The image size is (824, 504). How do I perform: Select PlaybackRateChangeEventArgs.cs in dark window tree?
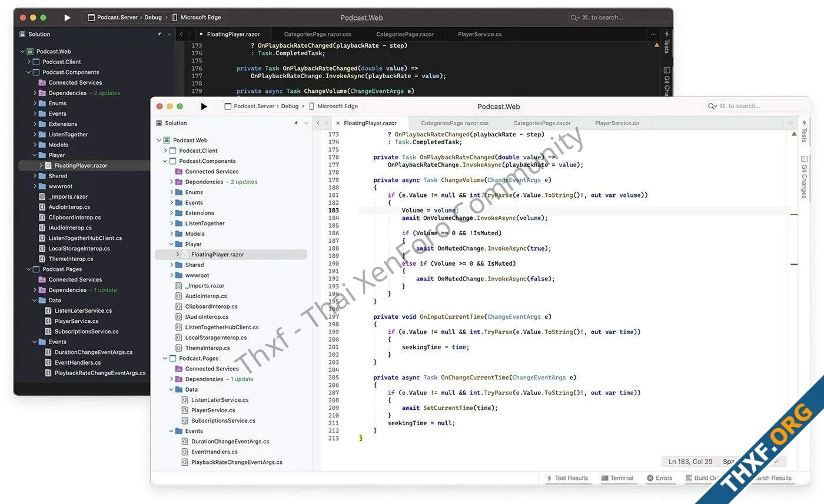click(100, 373)
